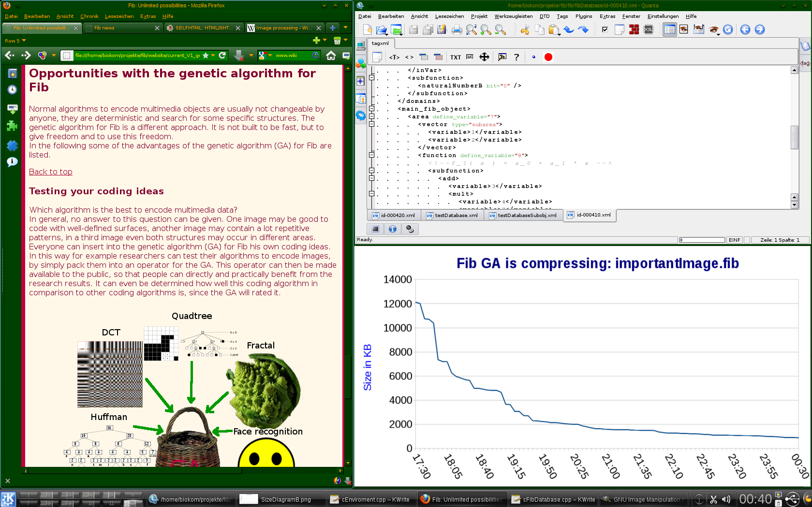812x507 pixels.
Task: Open cFibDatabase.cpp KWrite from taskbar
Action: point(553,499)
